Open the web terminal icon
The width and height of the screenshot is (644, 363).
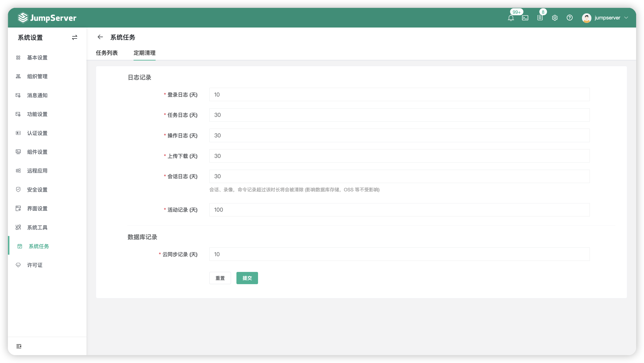525,18
